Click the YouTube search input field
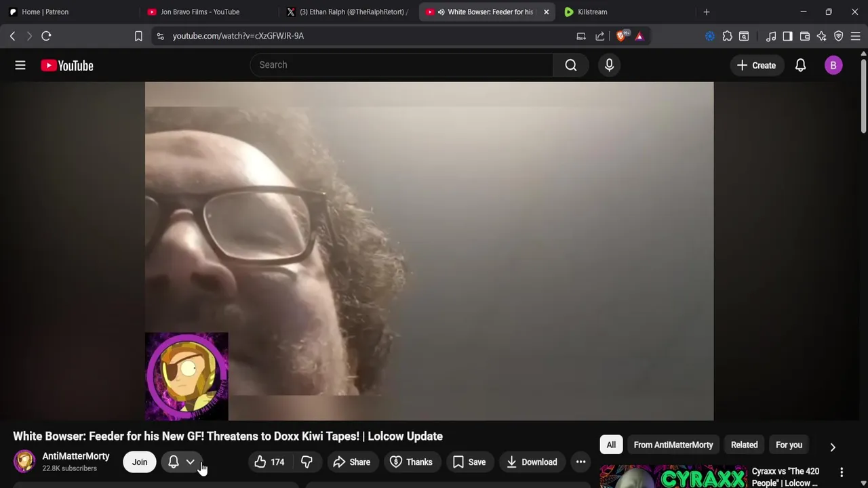The image size is (868, 488). click(401, 65)
